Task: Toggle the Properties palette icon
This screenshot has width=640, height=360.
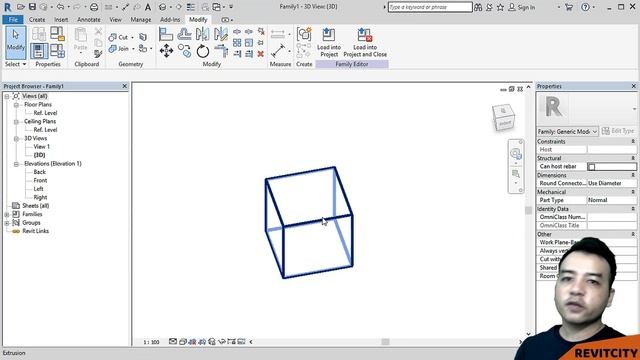Action: (x=39, y=51)
